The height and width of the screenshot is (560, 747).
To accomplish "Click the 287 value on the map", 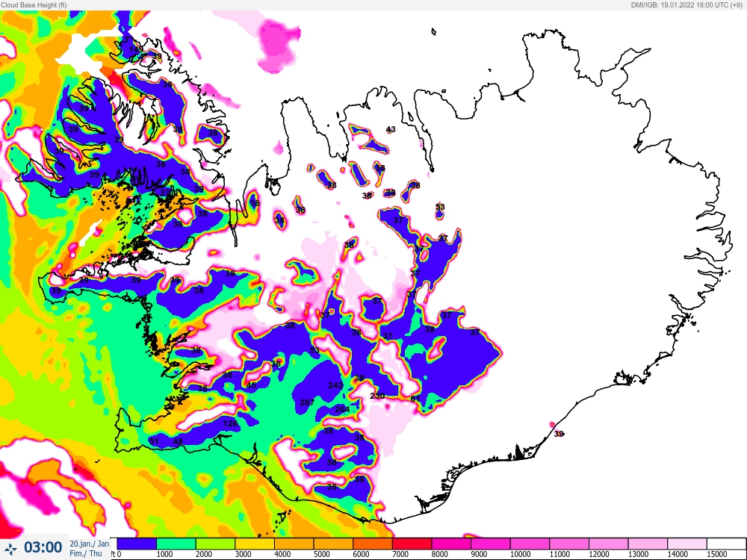I will 307,402.
